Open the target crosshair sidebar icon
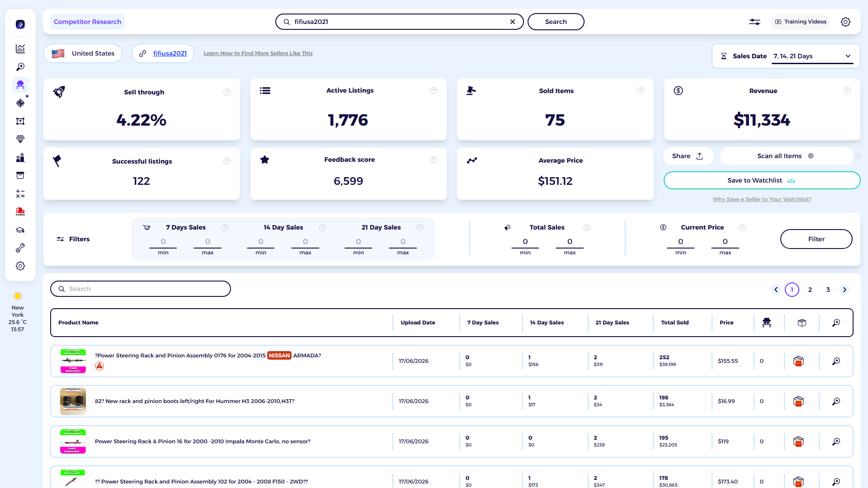The width and height of the screenshot is (868, 488). pos(20,103)
